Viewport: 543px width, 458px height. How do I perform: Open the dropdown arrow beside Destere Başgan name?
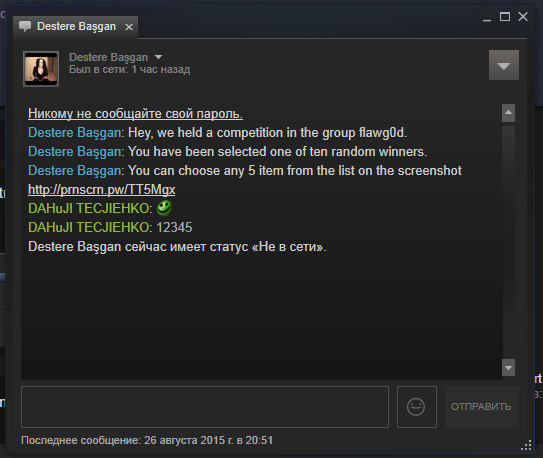click(158, 57)
